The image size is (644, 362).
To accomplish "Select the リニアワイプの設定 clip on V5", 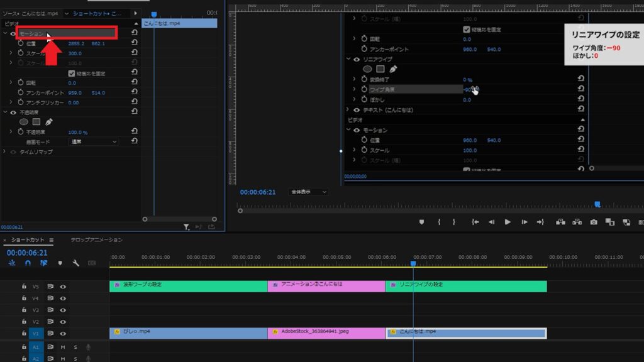I will coord(466,286).
